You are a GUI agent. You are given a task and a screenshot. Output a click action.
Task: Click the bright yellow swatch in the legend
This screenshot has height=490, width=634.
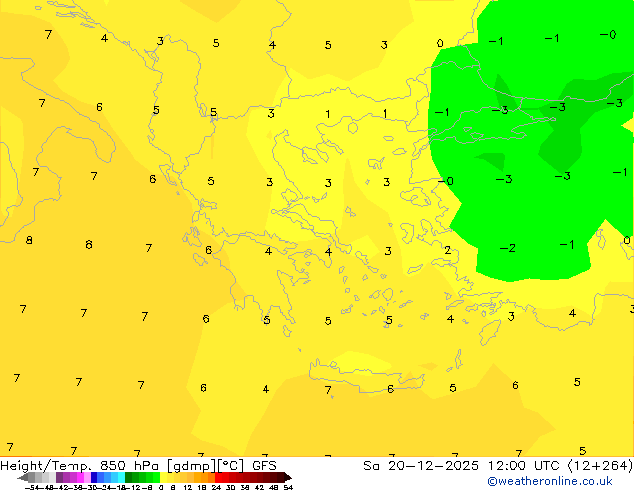(x=163, y=478)
